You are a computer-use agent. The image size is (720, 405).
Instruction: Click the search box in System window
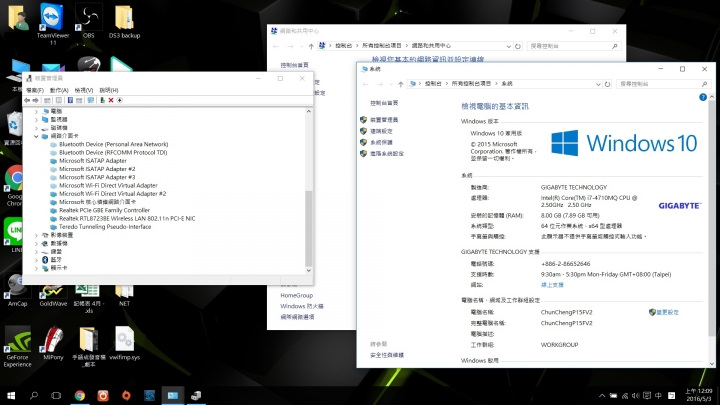663,84
